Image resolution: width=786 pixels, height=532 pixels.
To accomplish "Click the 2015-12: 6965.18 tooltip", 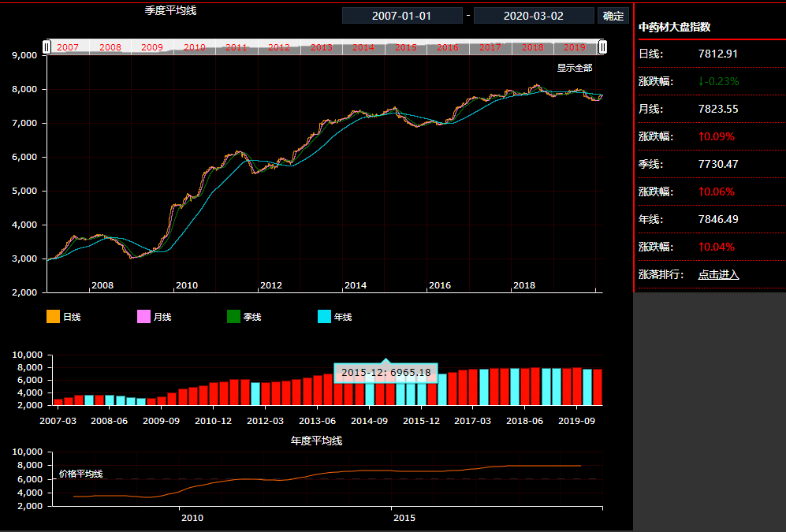I will click(386, 372).
